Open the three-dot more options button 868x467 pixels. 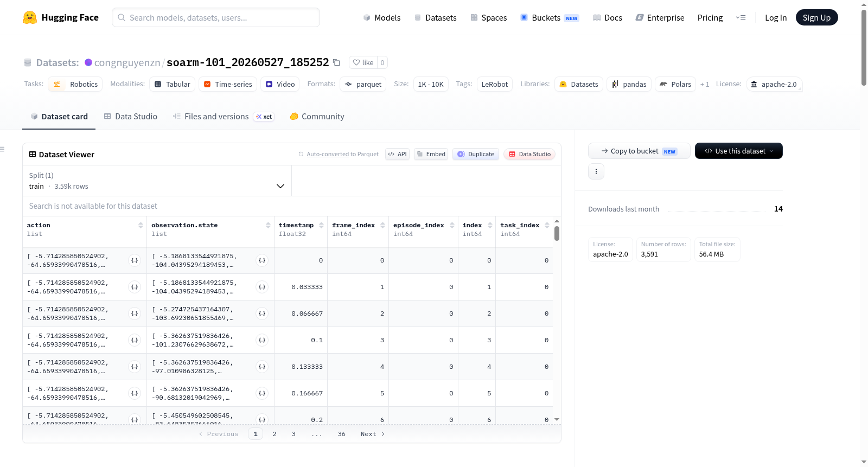click(596, 171)
